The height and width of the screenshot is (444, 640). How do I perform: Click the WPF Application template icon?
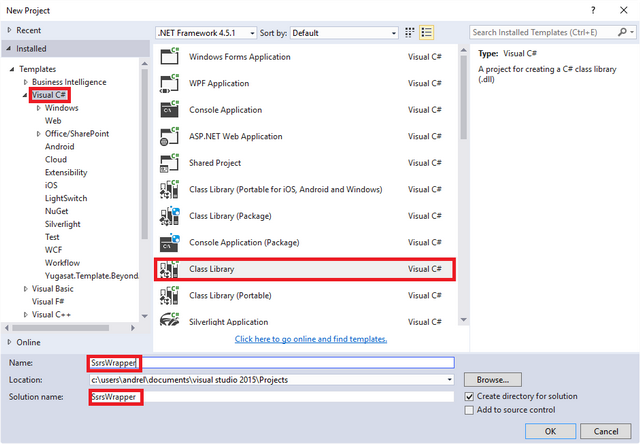(169, 83)
